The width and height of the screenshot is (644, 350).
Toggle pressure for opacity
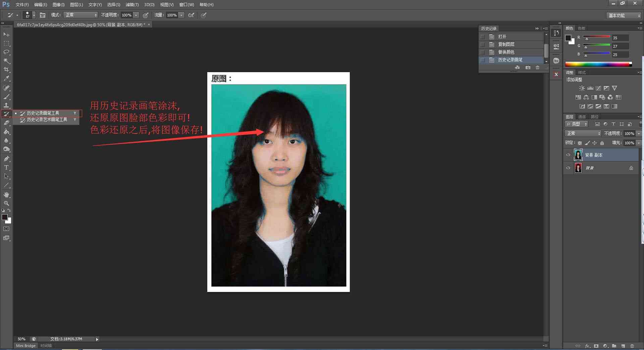pyautogui.click(x=146, y=15)
